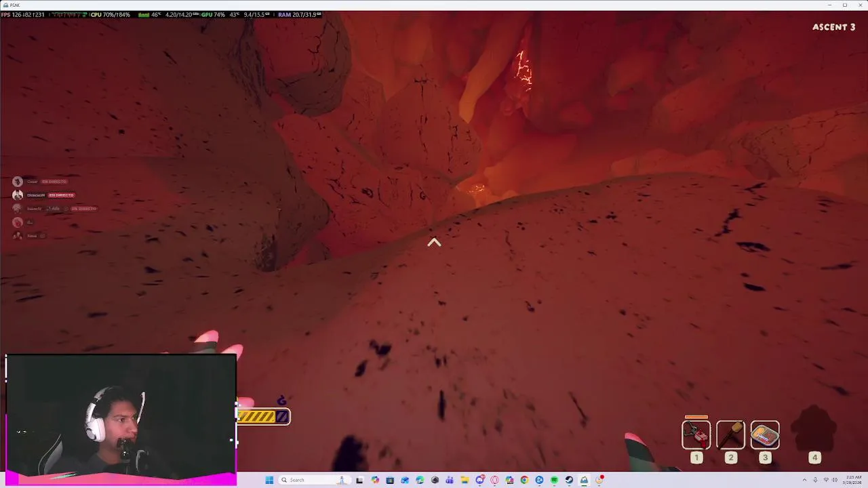
Task: Open Spotify from the taskbar
Action: point(554,480)
